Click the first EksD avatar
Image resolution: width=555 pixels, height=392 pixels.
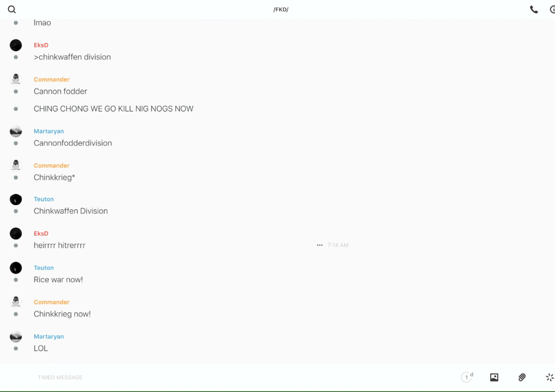[x=16, y=45]
